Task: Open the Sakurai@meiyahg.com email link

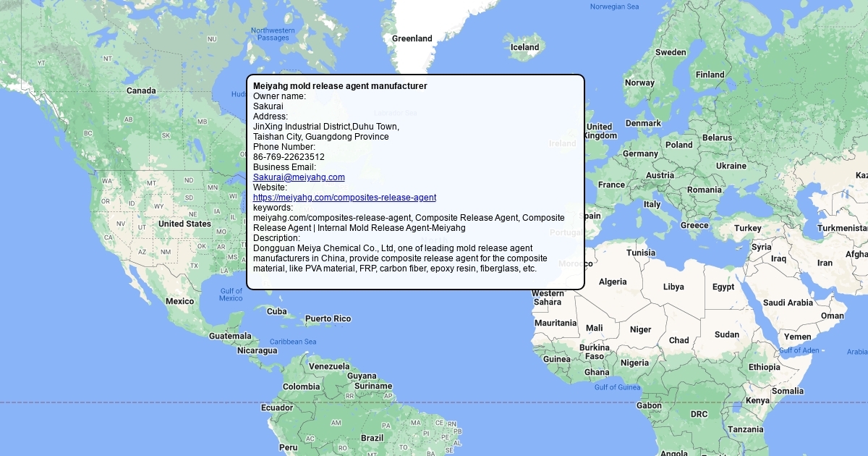Action: 299,177
